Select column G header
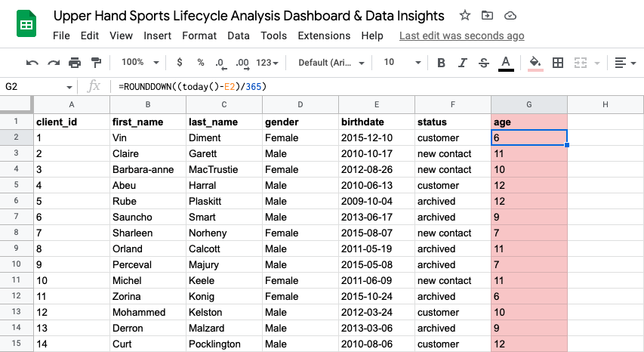Viewport: 644px width, 352px height. click(x=529, y=105)
